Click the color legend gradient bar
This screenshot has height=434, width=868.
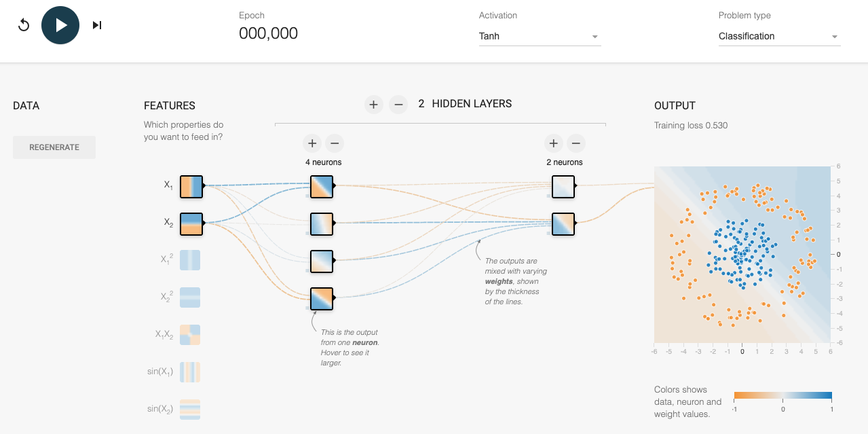(x=783, y=396)
